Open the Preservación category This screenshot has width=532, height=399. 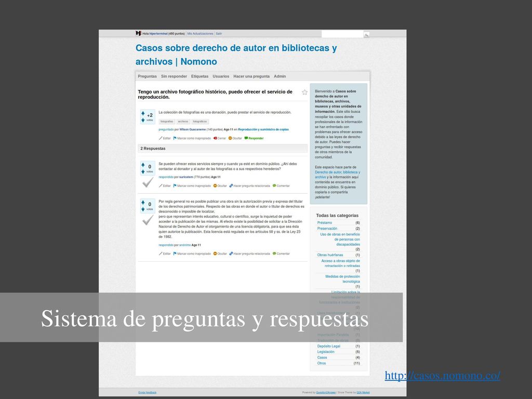pyautogui.click(x=327, y=229)
